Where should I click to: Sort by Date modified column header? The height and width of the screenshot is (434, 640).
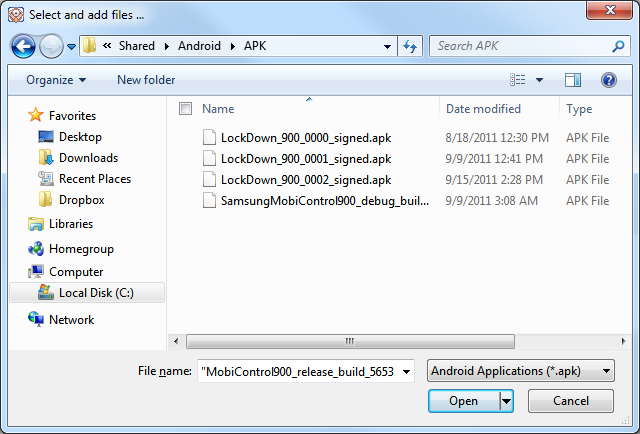coord(483,109)
